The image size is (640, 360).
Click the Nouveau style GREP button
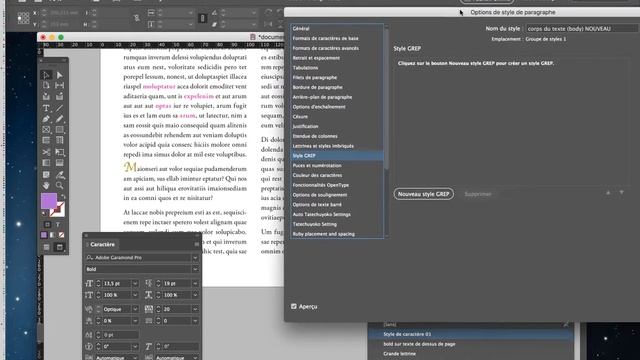click(424, 194)
